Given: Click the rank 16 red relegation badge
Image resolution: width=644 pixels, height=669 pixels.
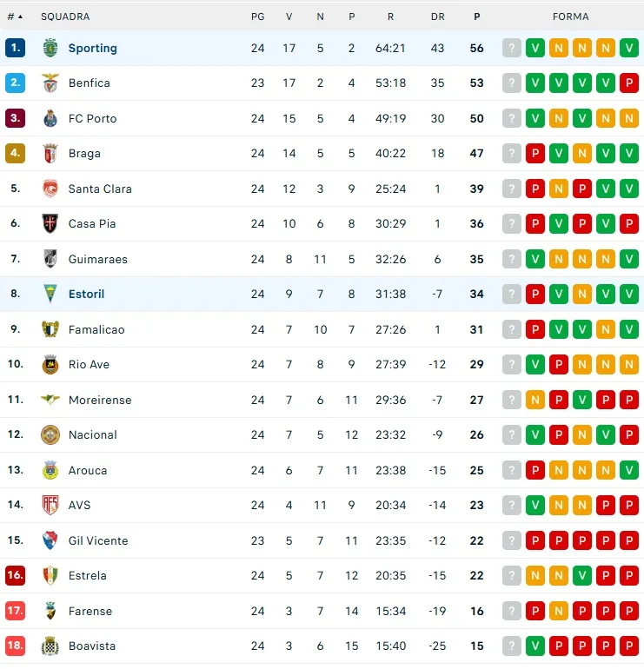Looking at the screenshot, I should point(15,575).
